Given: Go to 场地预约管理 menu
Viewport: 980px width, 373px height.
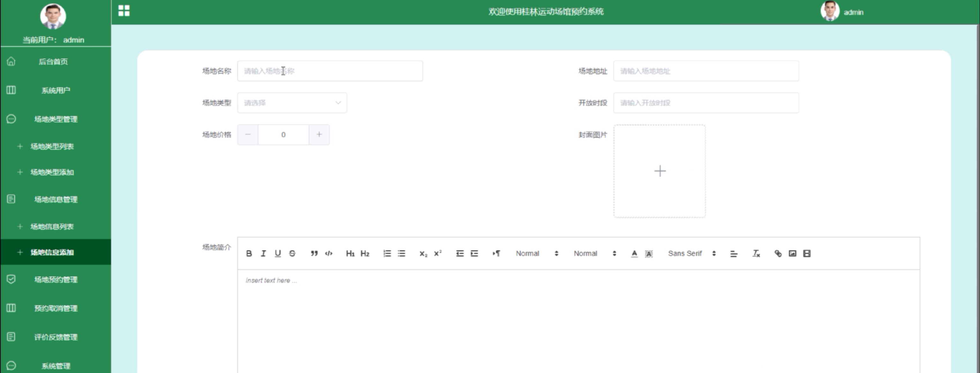Looking at the screenshot, I should coord(56,280).
